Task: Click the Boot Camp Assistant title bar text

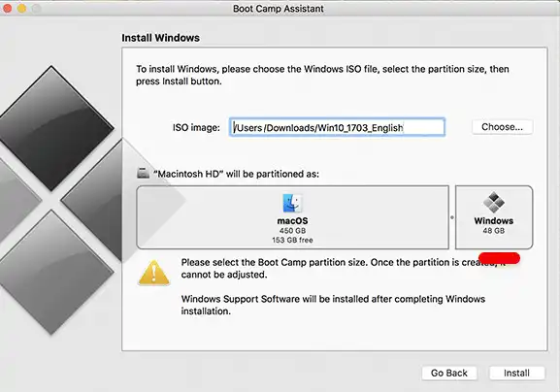Action: click(279, 9)
